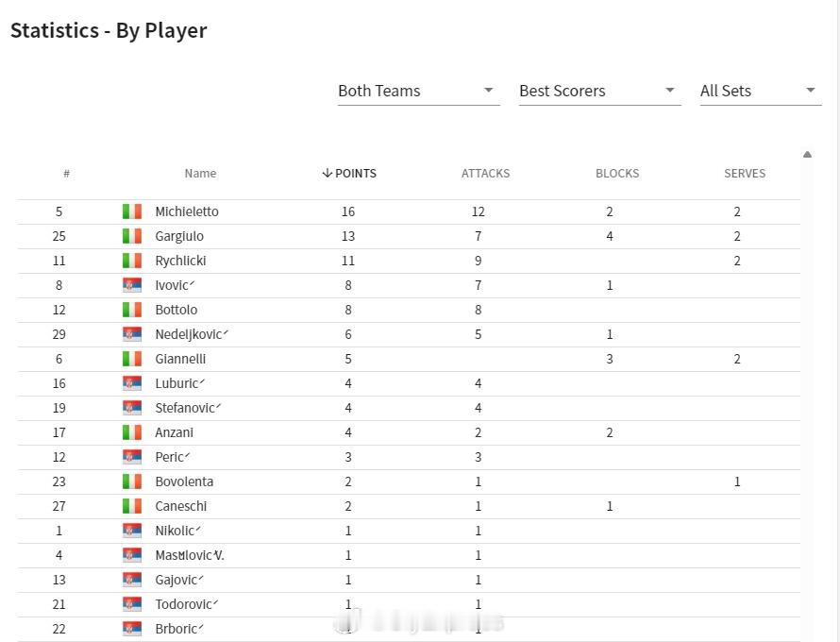The height and width of the screenshot is (642, 840).
Task: Select player name Stefanovic row
Action: pos(409,409)
